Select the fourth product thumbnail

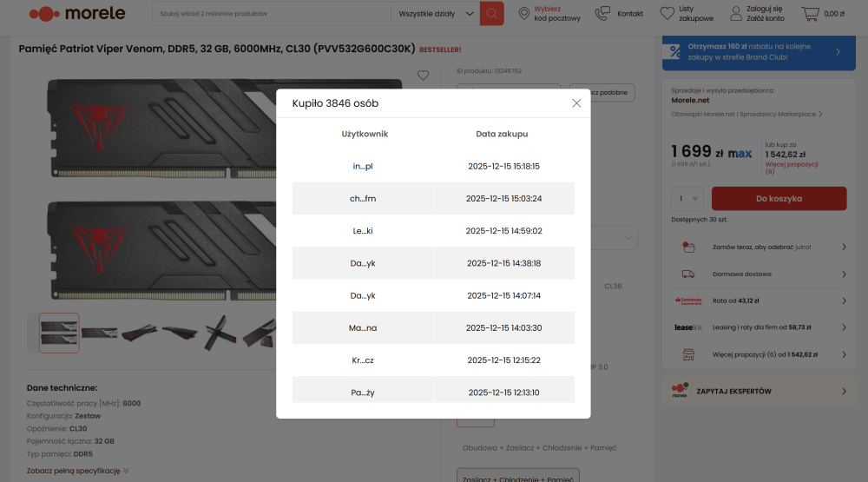pos(180,333)
